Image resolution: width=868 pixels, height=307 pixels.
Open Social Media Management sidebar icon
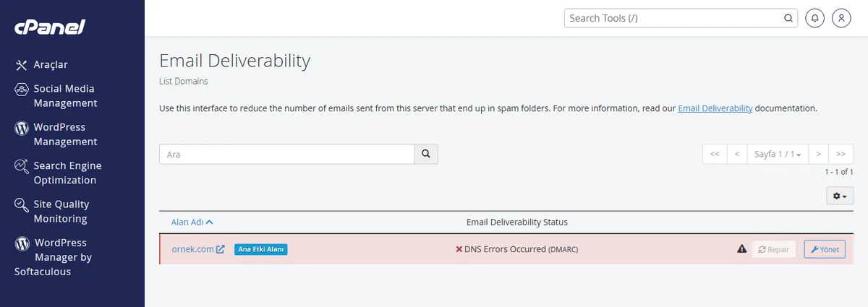click(22, 90)
